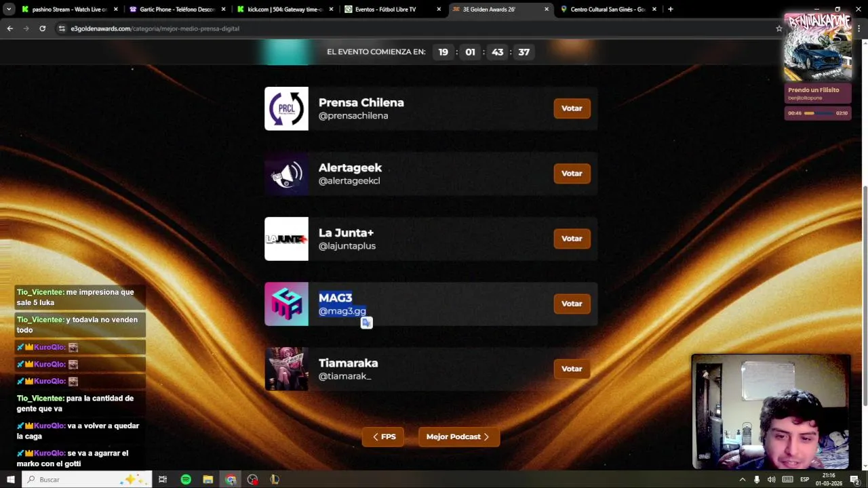Open Spotify from the taskbar
Image resolution: width=868 pixels, height=488 pixels.
click(x=186, y=479)
